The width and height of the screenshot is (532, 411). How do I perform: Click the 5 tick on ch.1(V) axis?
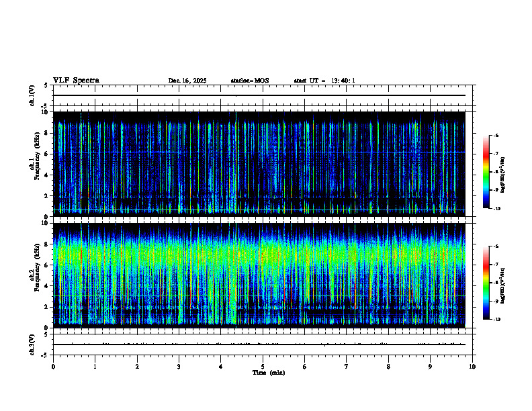46,86
